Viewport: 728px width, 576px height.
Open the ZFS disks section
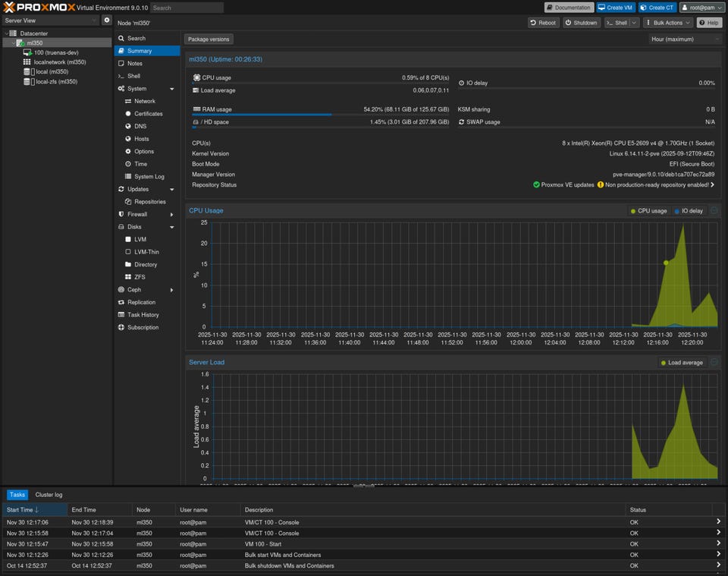[140, 277]
